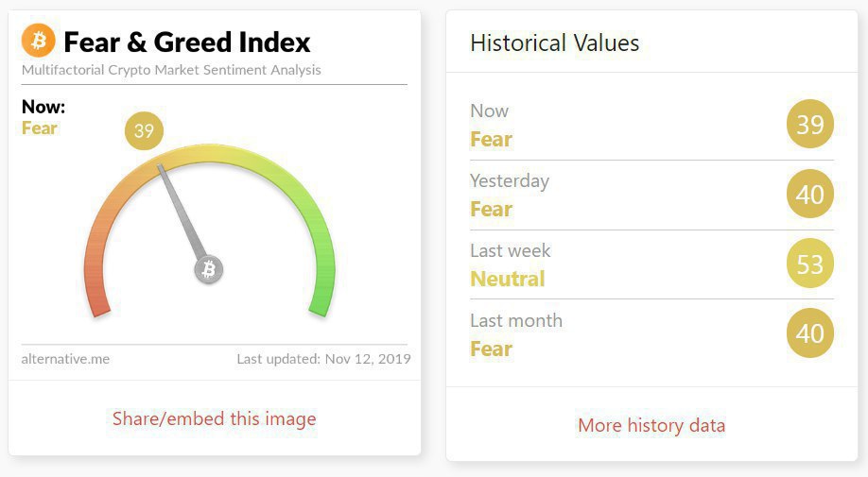Click the gray Bitcoin needle hub icon
Viewport: 868px width, 477px height.
tap(209, 270)
